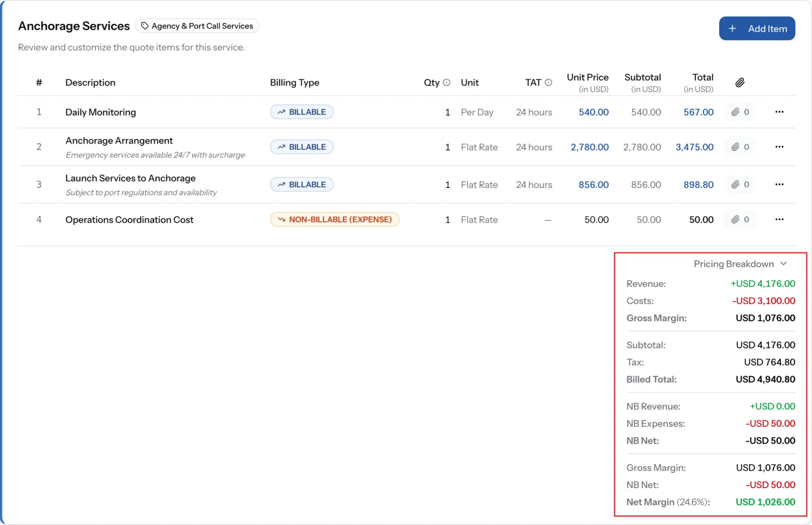
Task: Click BILLABLE badge on Daily Monitoring row
Action: click(302, 112)
